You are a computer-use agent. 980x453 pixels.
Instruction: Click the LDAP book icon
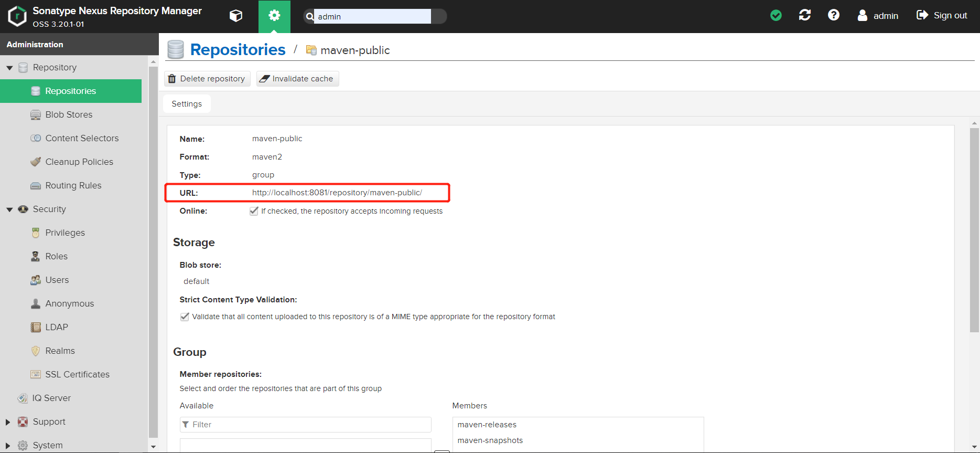tap(36, 327)
